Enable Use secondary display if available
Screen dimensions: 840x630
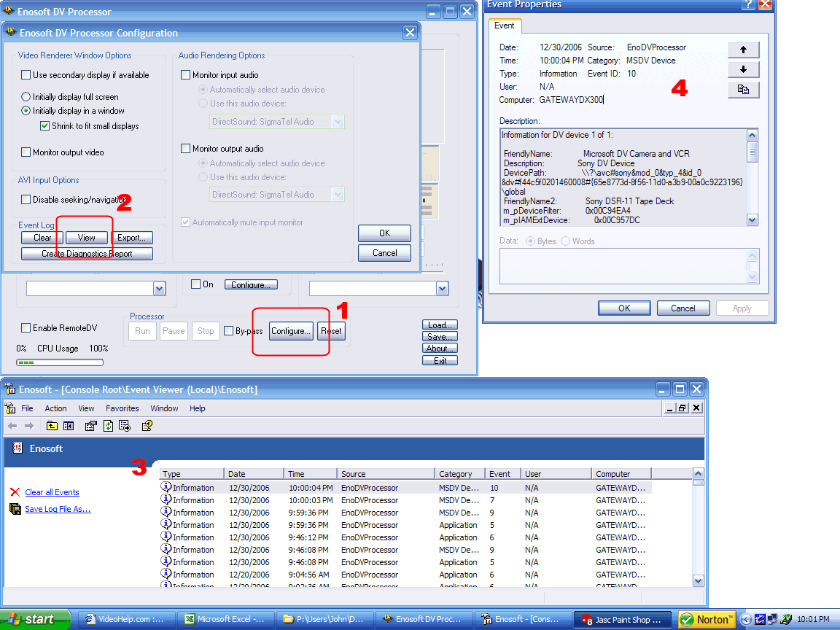click(26, 75)
